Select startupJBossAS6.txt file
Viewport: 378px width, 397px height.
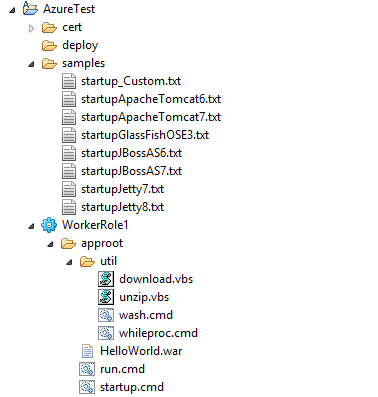(131, 153)
